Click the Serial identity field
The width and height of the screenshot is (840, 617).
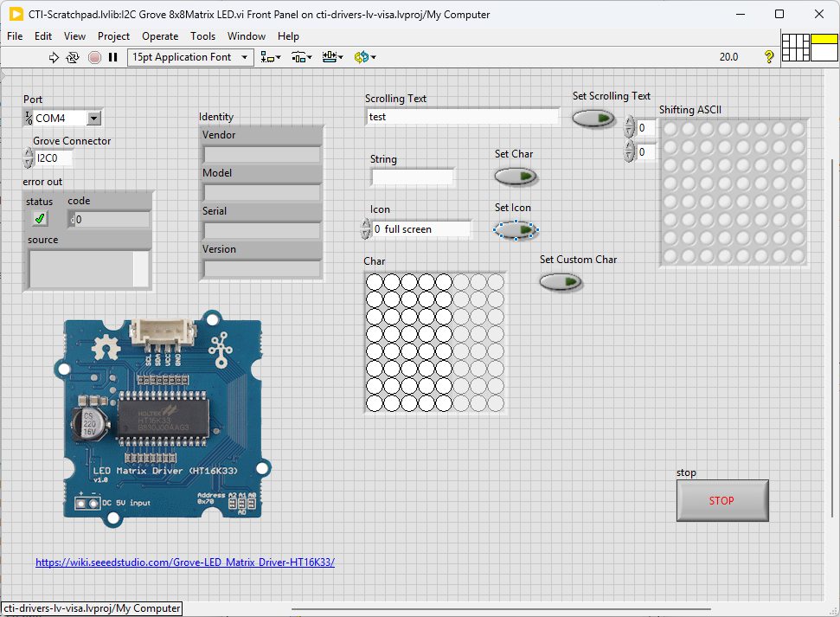pyautogui.click(x=261, y=231)
